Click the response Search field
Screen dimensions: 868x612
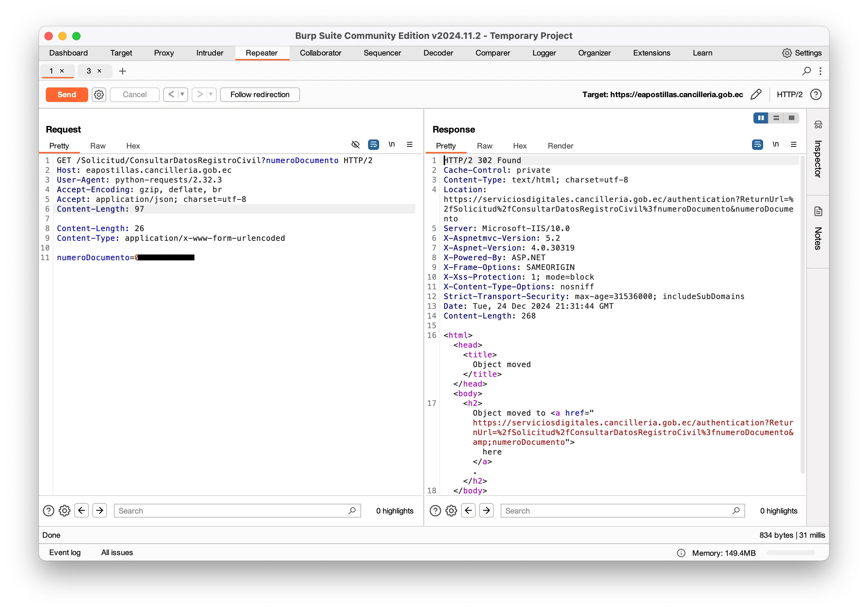point(623,511)
